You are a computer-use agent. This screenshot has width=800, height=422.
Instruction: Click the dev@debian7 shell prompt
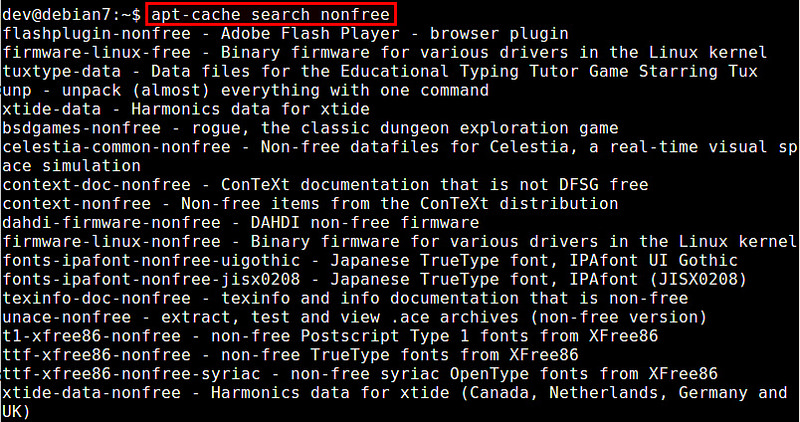(72, 15)
